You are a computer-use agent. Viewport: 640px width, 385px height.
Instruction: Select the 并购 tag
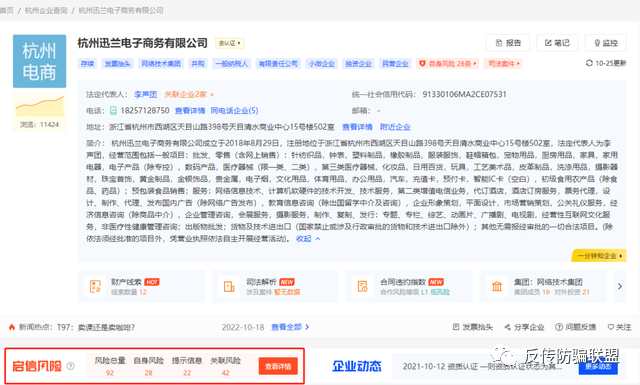198,64
